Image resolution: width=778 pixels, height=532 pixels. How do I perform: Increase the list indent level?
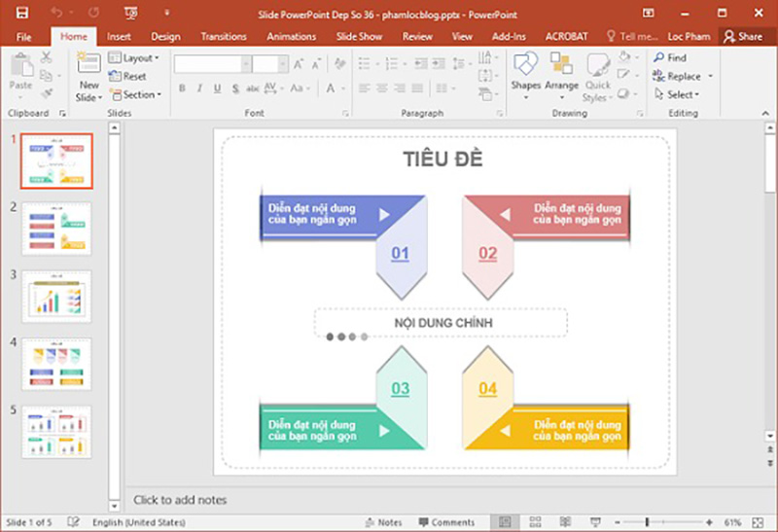click(439, 63)
